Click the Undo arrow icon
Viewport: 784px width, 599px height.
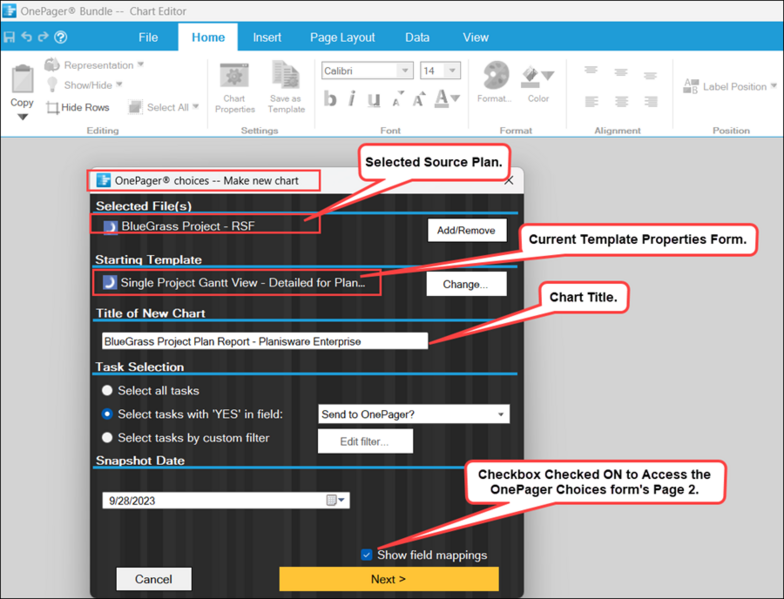(26, 37)
